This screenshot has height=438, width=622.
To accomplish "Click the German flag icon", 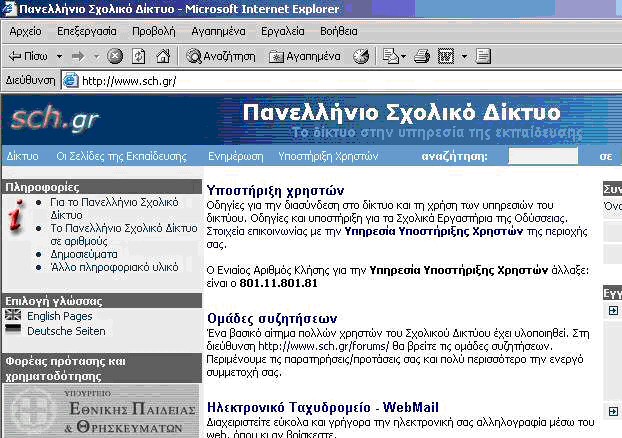I will [x=13, y=329].
